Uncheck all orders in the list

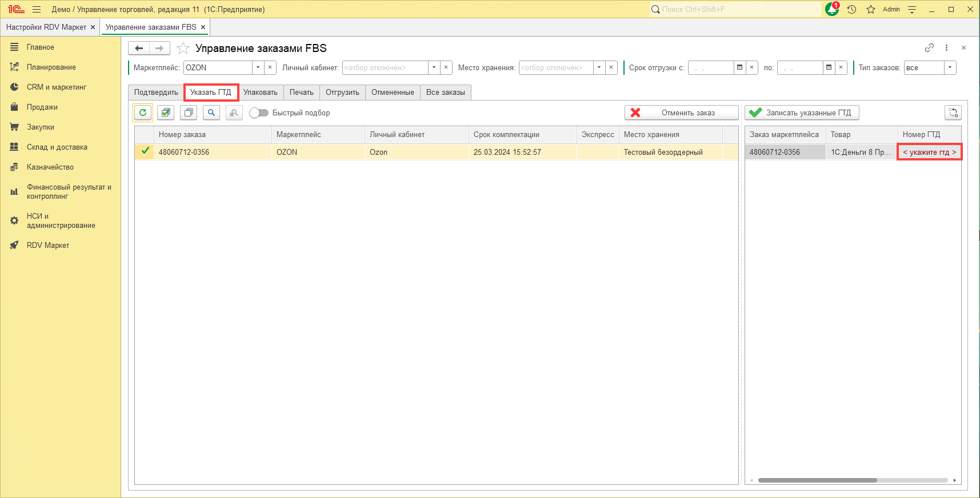pos(189,113)
